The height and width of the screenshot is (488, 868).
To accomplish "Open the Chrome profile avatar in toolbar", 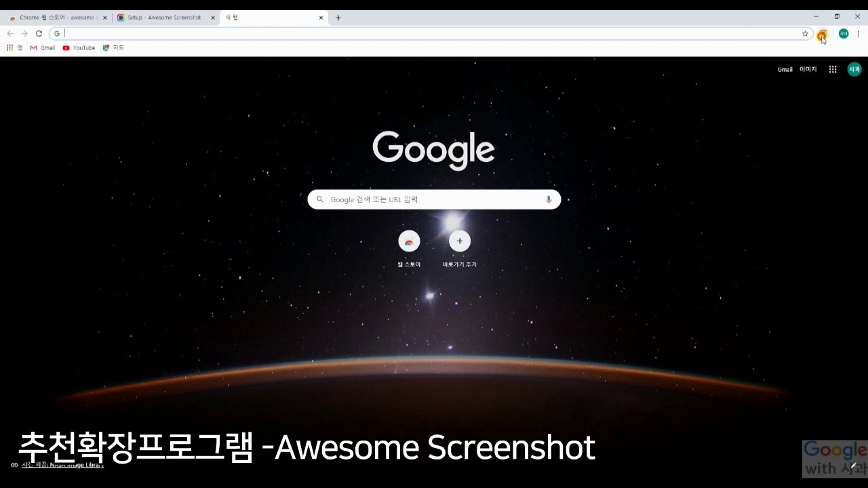I will [844, 34].
